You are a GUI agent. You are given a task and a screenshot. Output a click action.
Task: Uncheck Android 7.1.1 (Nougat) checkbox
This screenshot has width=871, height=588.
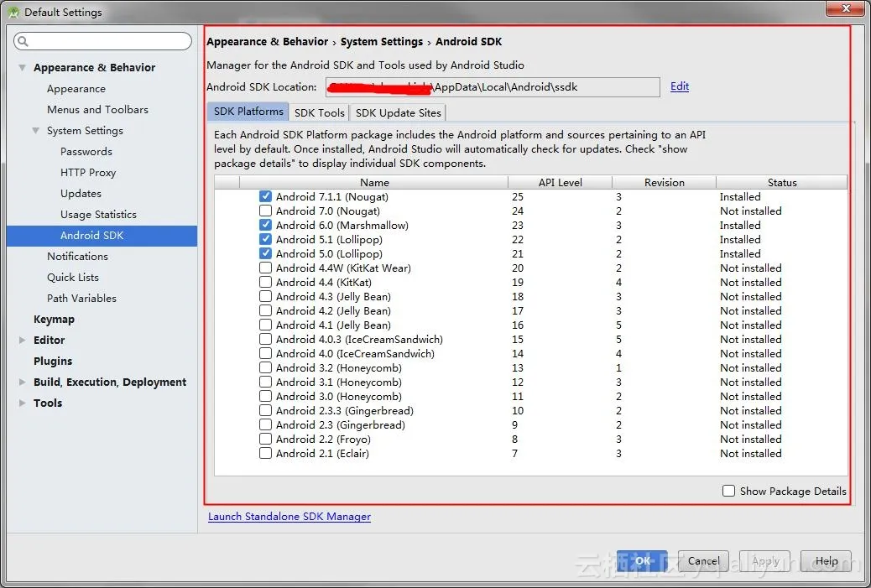pyautogui.click(x=265, y=196)
